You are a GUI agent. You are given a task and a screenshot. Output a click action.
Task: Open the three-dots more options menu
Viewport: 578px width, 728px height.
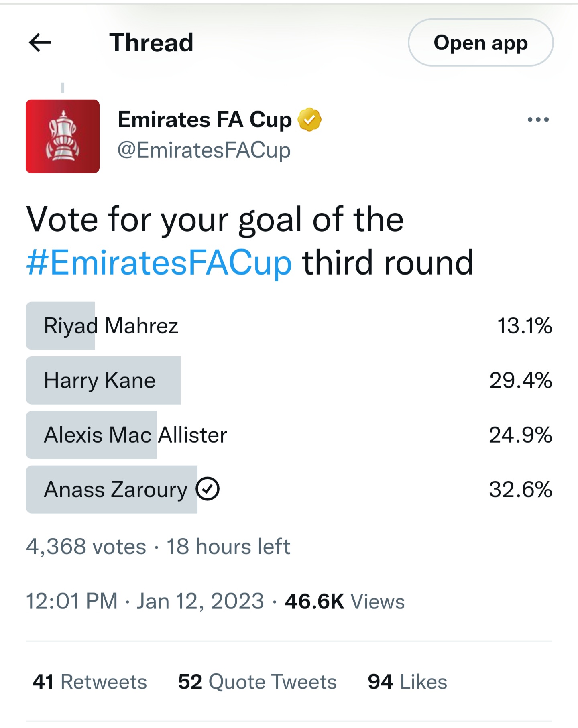[x=538, y=120]
